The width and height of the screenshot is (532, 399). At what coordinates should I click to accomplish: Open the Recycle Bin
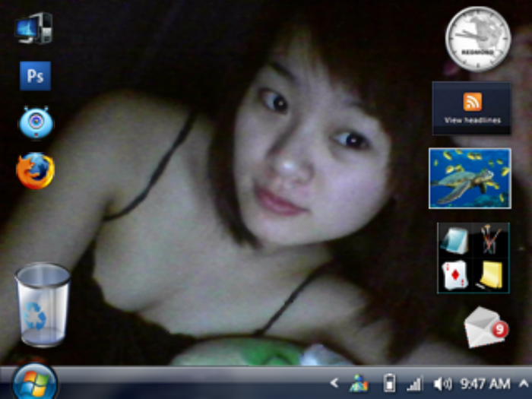click(x=42, y=305)
